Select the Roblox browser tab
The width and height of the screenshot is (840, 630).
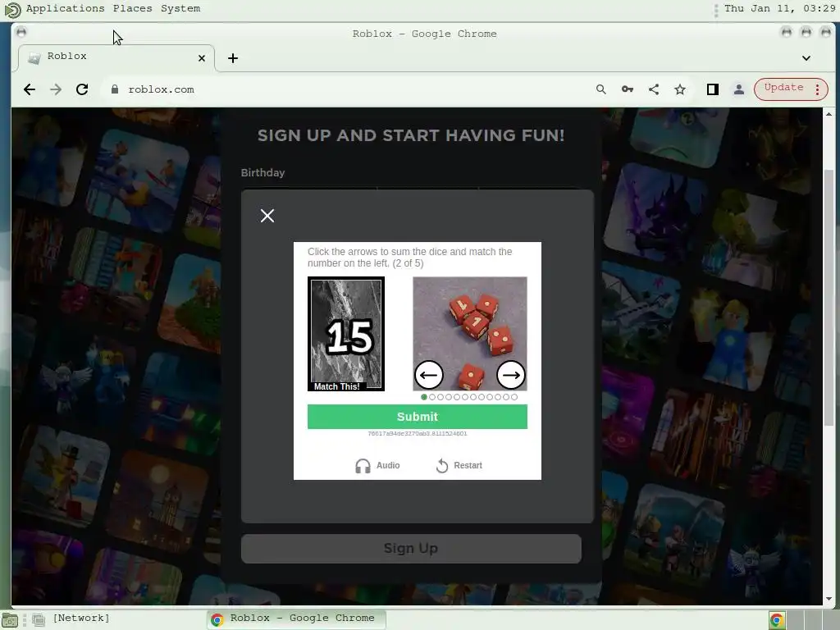pos(116,57)
